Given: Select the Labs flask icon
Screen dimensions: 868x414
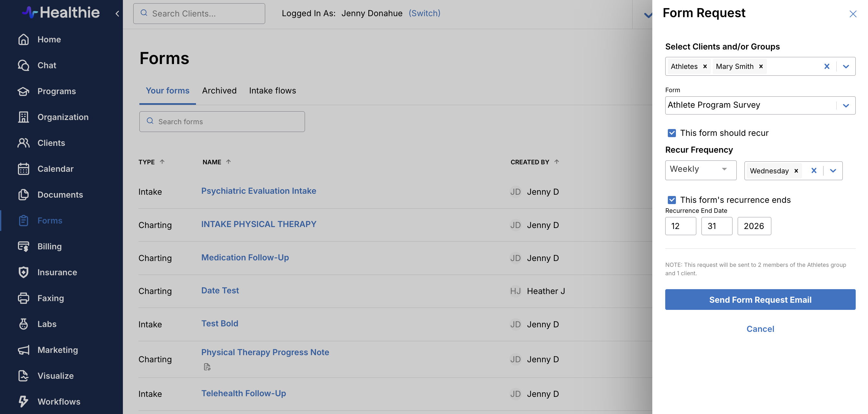Looking at the screenshot, I should (x=23, y=324).
